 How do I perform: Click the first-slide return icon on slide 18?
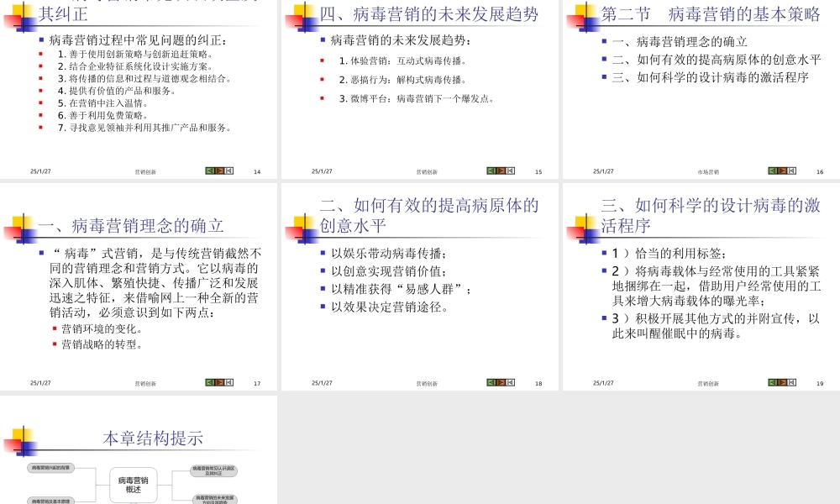pyautogui.click(x=509, y=381)
